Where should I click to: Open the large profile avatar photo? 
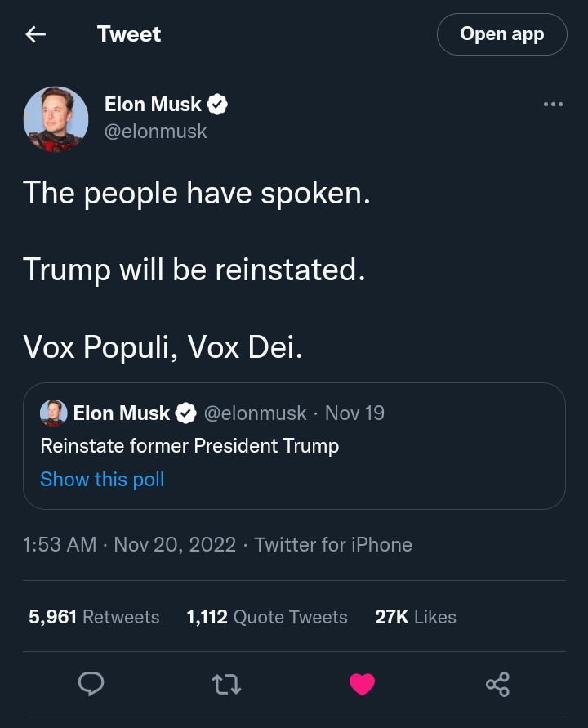56,118
